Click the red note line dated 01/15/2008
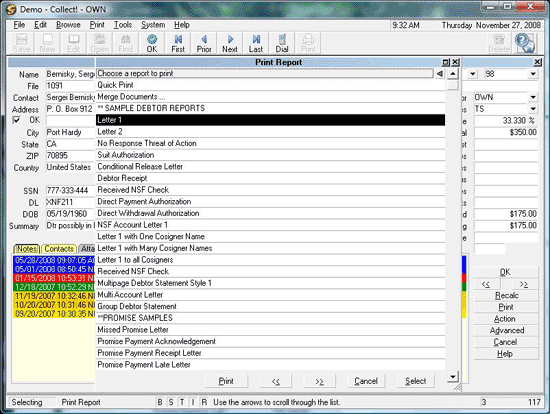The image size is (550, 414). (54, 278)
